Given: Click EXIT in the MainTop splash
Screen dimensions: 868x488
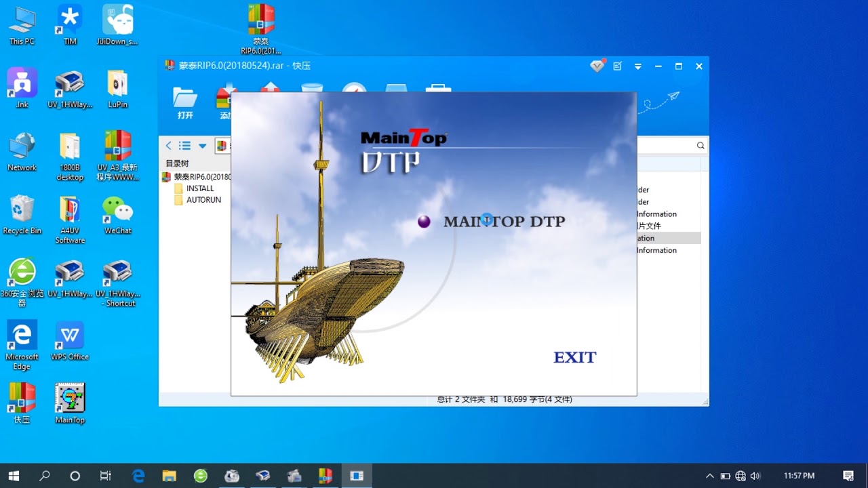Looking at the screenshot, I should pyautogui.click(x=575, y=357).
